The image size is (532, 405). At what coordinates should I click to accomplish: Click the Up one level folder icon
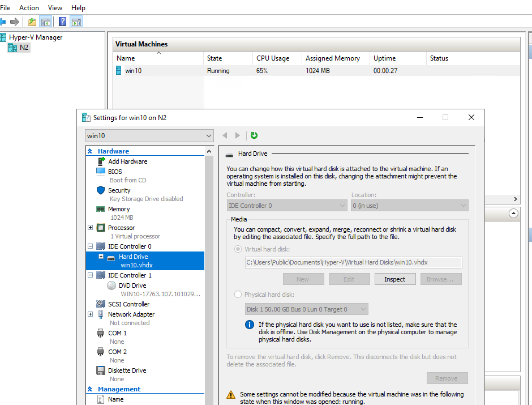[x=32, y=22]
